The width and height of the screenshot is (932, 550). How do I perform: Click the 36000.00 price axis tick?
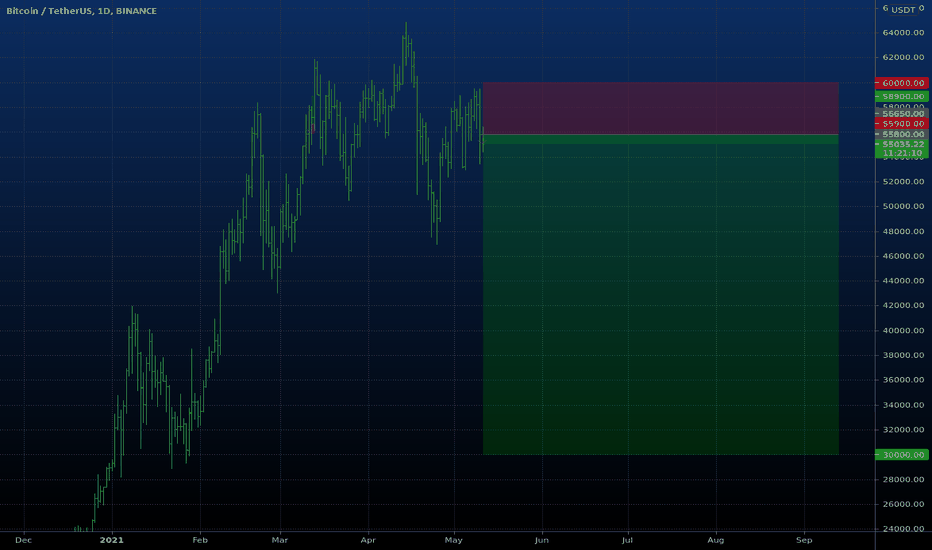(x=903, y=380)
